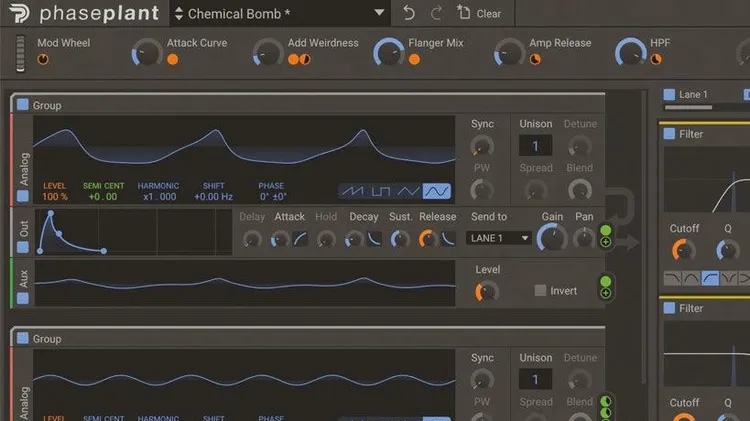Select the band-pass filter type icon
750x421 pixels.
coord(691,278)
